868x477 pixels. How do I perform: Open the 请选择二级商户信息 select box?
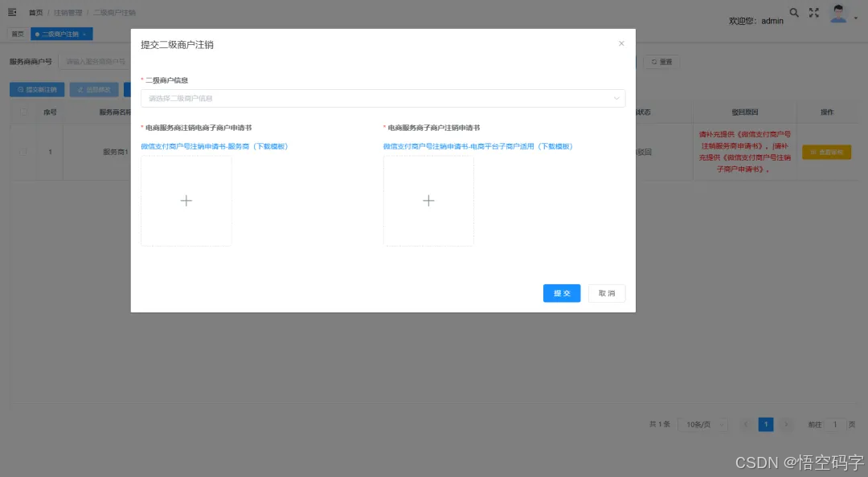(383, 98)
